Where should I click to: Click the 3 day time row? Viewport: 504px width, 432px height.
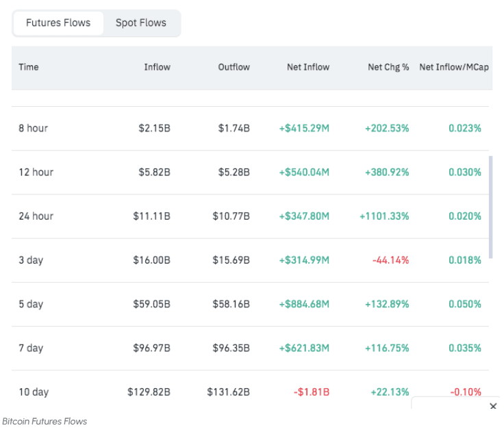click(x=31, y=260)
